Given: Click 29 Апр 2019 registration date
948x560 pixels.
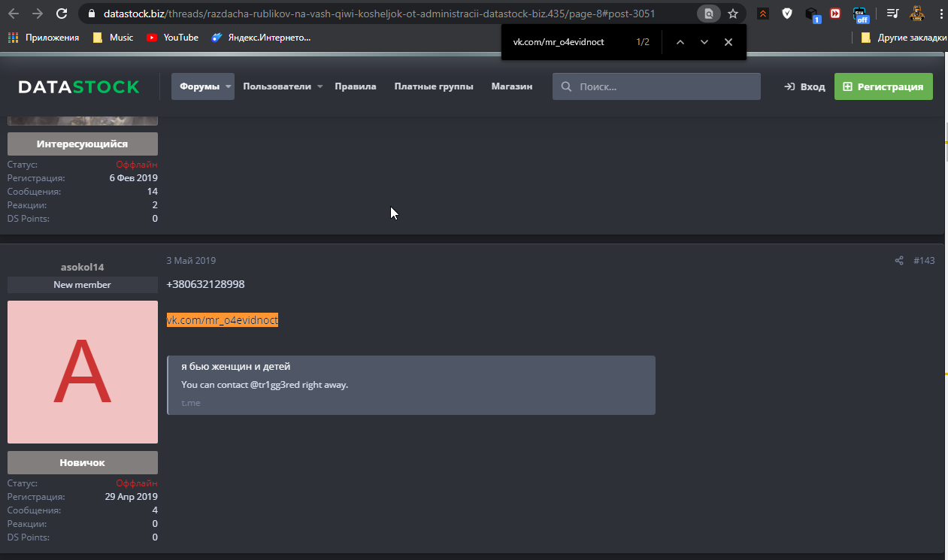Looking at the screenshot, I should pos(132,497).
